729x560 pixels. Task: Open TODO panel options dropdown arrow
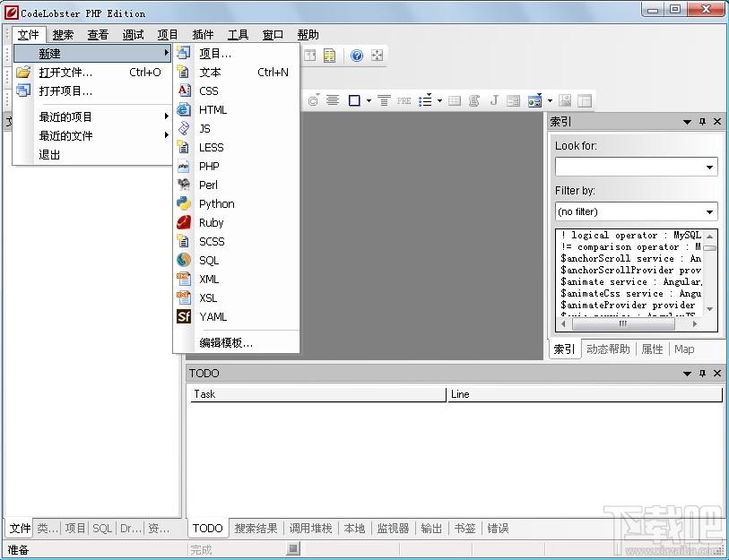(687, 373)
